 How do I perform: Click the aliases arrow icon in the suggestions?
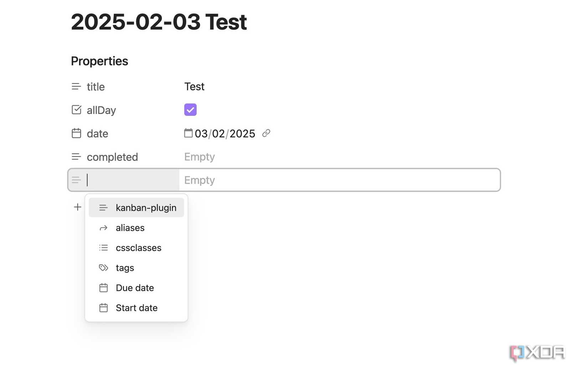pos(103,228)
